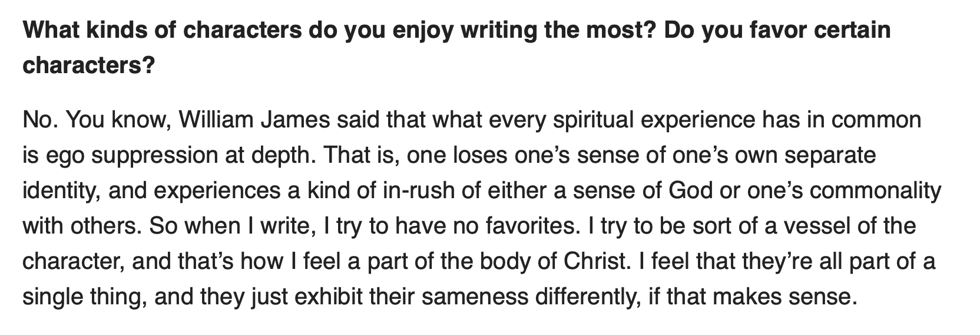Click "characters?" on the heading's second line
The width and height of the screenshot is (980, 335).
click(89, 65)
